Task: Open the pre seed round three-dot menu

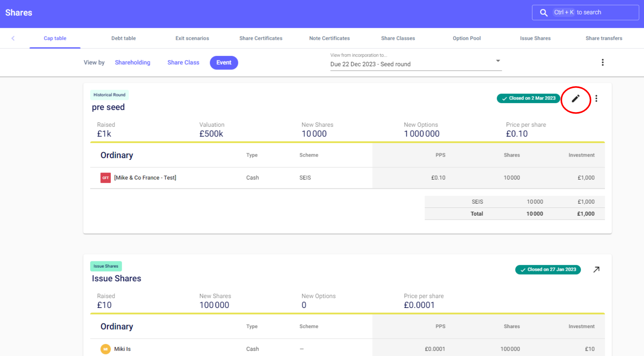Action: pos(596,99)
